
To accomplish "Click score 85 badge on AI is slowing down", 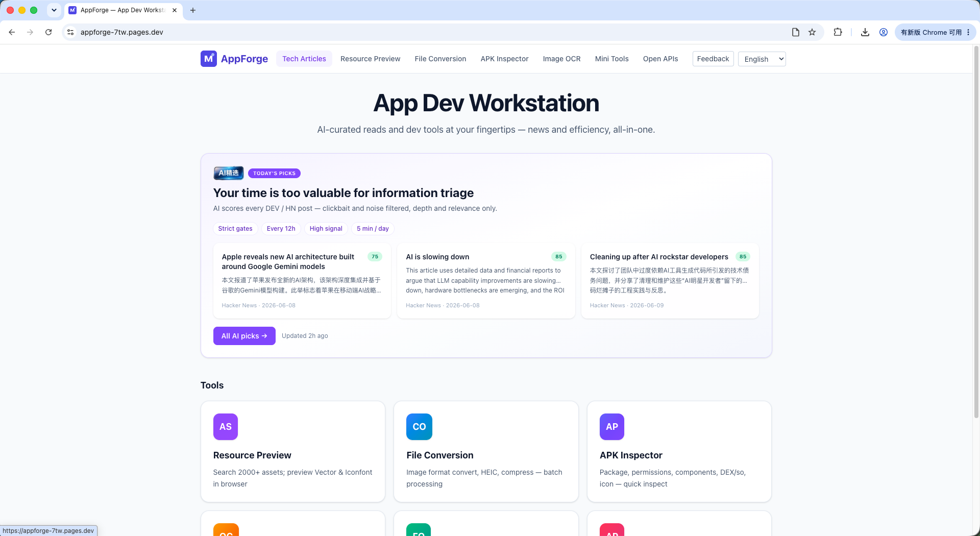I will point(559,257).
